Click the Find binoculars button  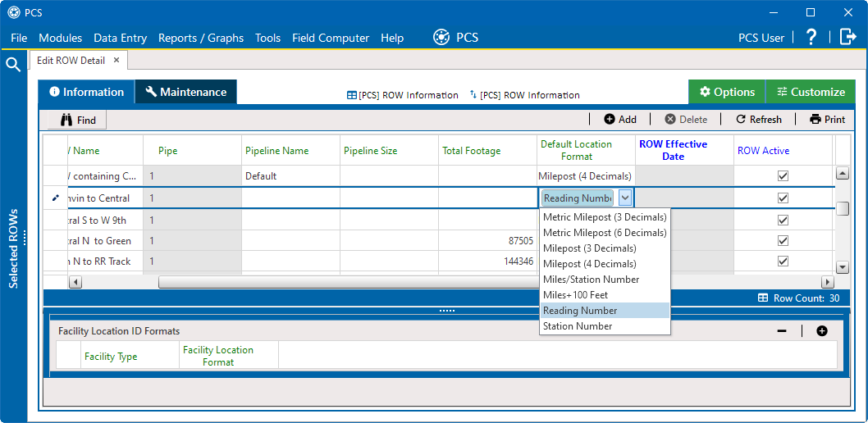(77, 120)
